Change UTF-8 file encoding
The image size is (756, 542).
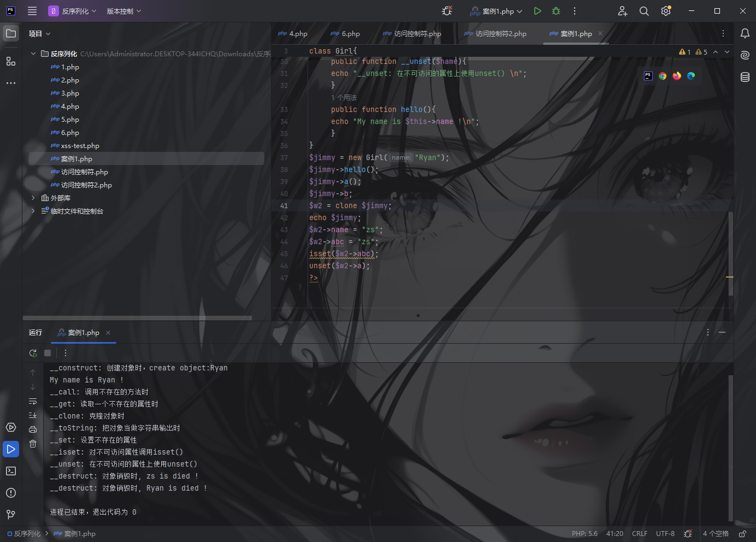tap(665, 534)
